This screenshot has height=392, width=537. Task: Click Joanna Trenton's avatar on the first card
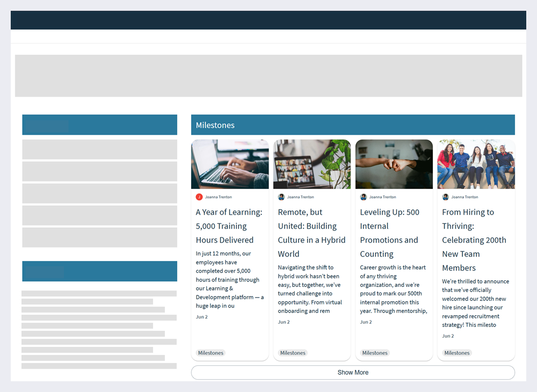click(x=199, y=197)
